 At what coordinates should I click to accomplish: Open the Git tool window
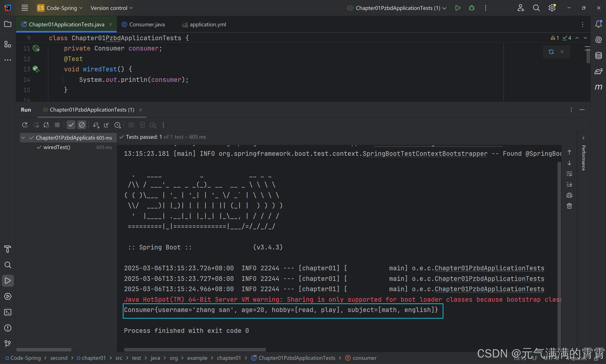8,344
